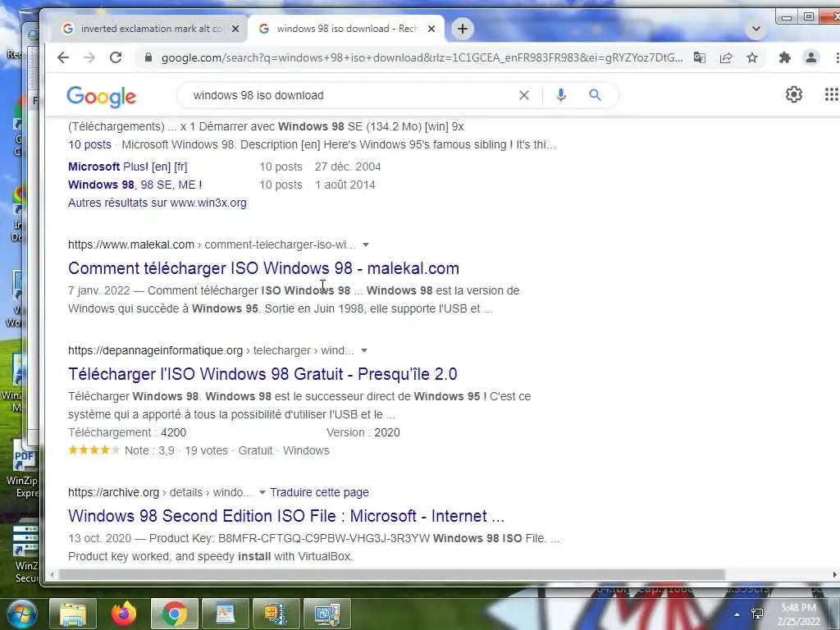840x630 pixels.
Task: Click the '1 août 2014' date
Action: 345,185
